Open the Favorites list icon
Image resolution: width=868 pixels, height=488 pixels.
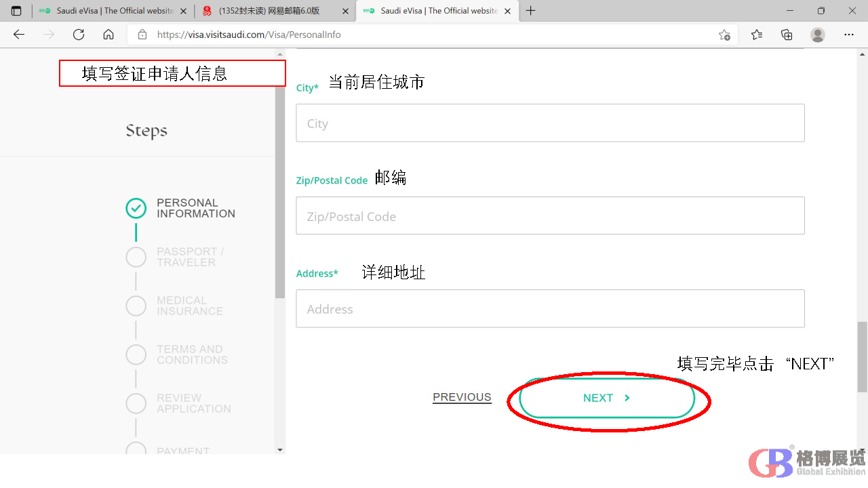tap(757, 35)
